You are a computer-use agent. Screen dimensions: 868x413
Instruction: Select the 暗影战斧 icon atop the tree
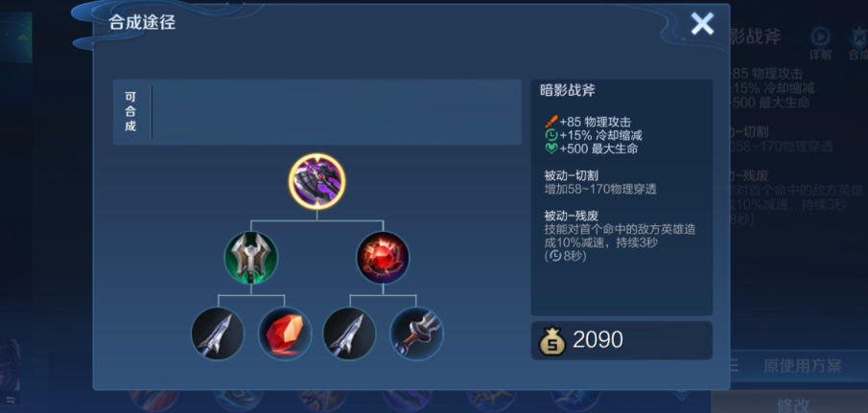(x=317, y=181)
